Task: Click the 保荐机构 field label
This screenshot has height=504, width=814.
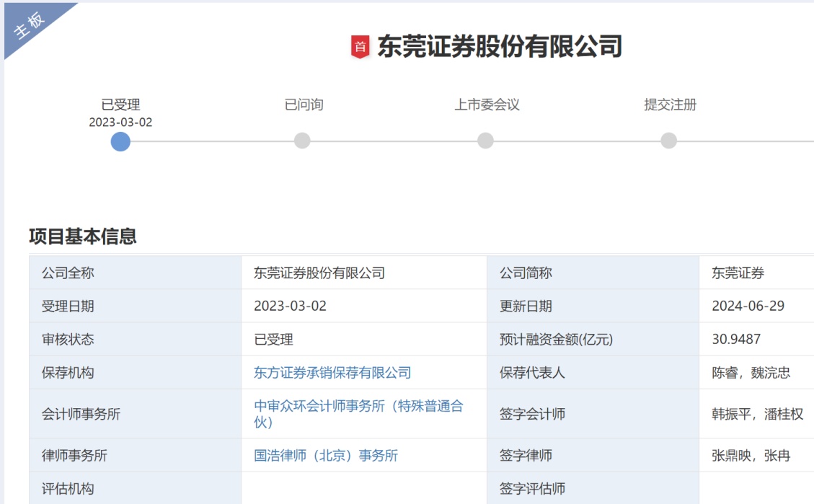Action: click(x=68, y=373)
